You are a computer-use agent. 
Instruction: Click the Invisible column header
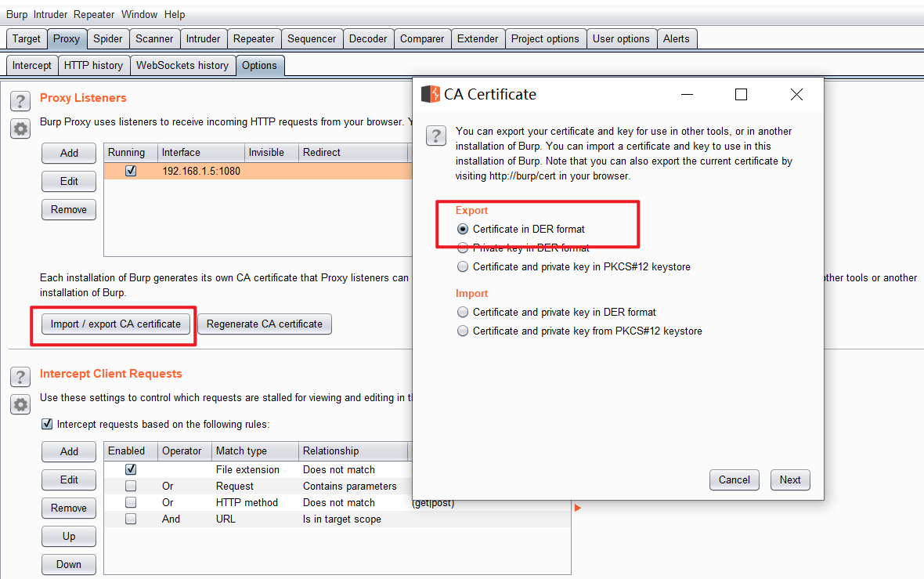(272, 153)
